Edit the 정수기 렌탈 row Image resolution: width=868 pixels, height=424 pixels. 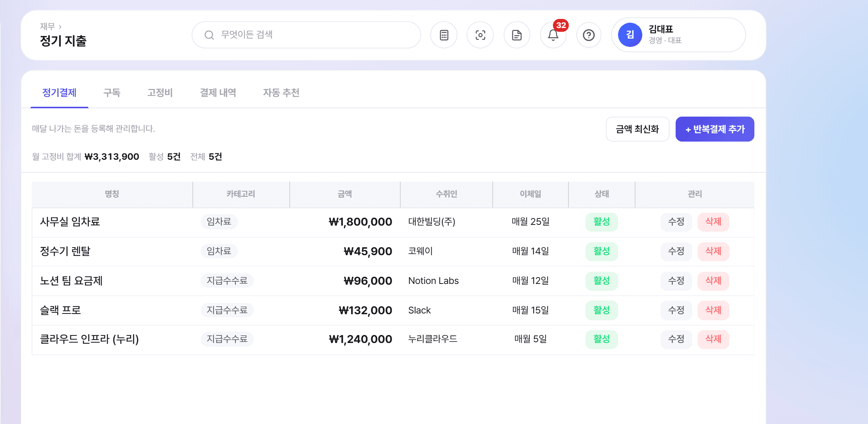pos(676,251)
